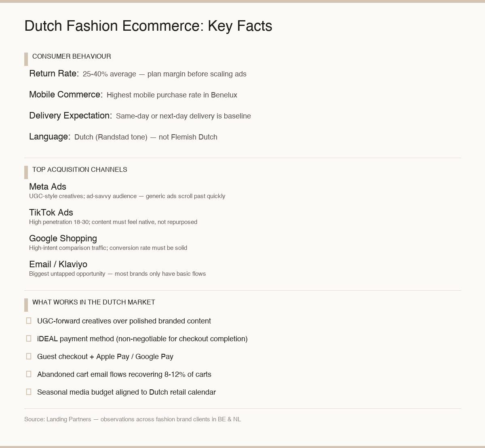
Task: Click Highest mobile purchase rate in Benelux
Action: click(172, 95)
